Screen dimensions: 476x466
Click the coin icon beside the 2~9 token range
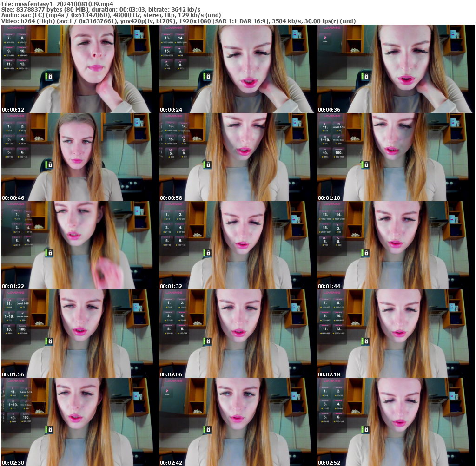click(7, 131)
